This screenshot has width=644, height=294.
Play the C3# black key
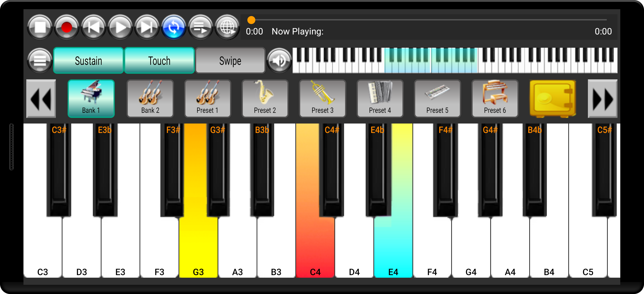tap(59, 170)
